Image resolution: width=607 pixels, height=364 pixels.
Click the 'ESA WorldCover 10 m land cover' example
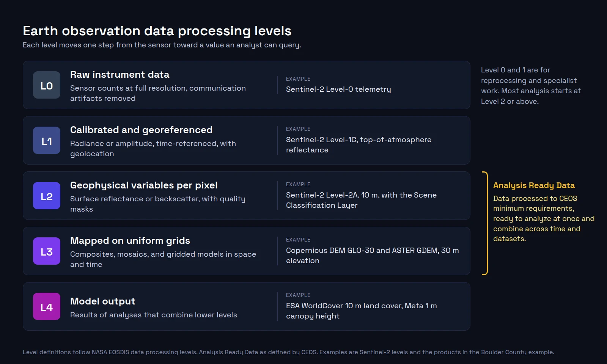(x=361, y=311)
